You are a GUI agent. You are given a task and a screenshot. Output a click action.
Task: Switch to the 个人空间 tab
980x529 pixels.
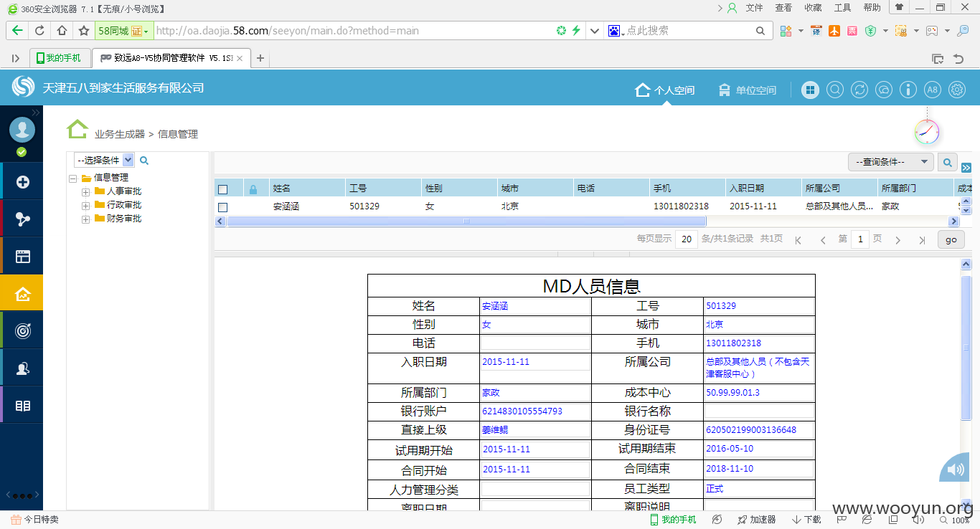coord(665,90)
